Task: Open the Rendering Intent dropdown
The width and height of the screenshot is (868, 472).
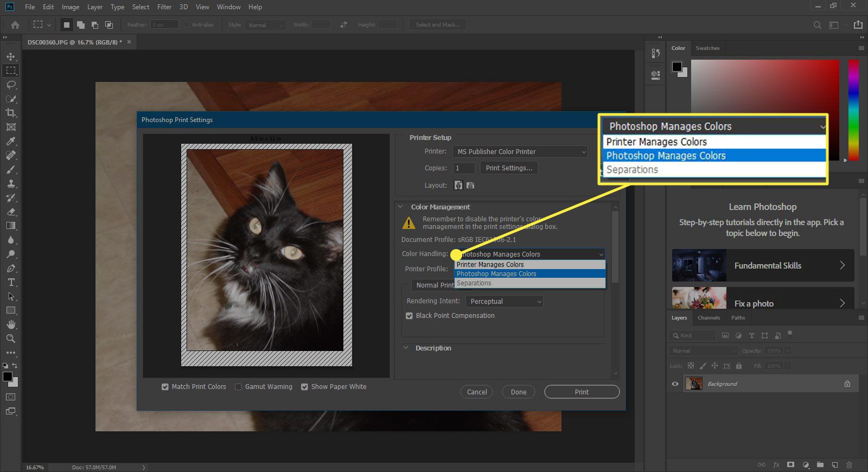Action: [505, 301]
